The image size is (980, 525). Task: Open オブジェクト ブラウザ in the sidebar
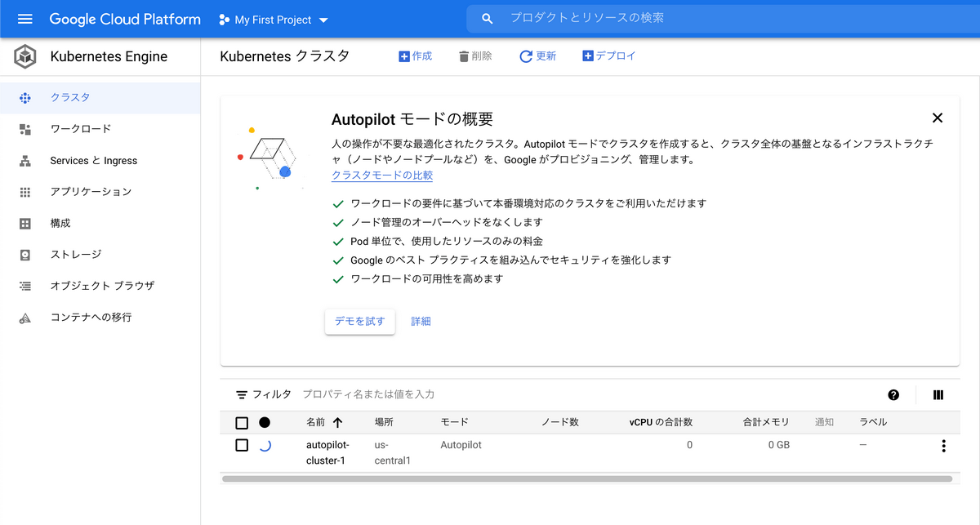(x=100, y=286)
